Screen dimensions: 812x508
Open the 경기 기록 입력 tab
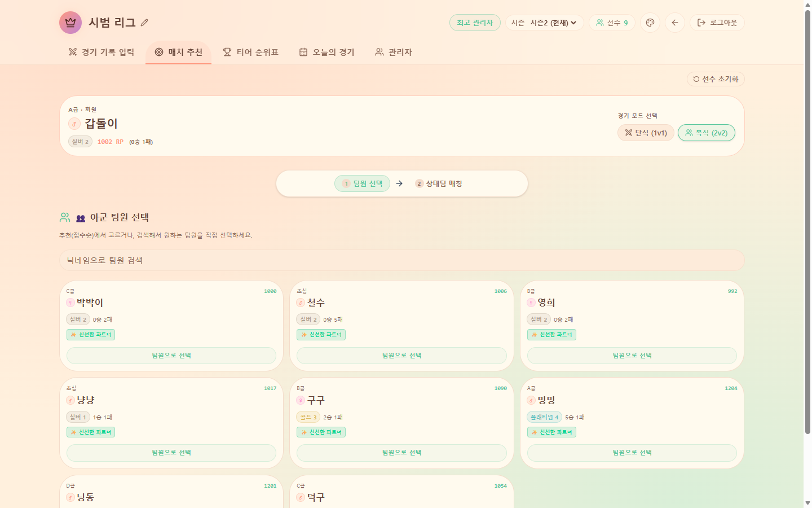pos(101,52)
